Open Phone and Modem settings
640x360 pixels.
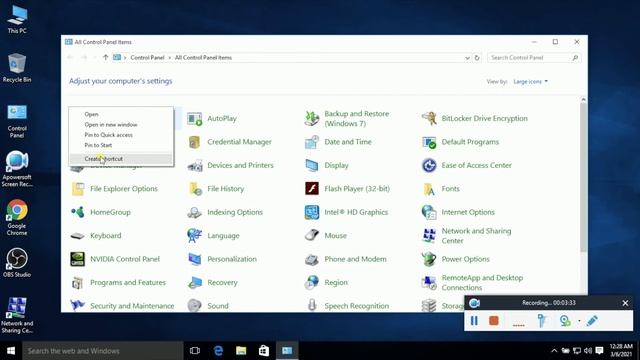(x=346, y=259)
